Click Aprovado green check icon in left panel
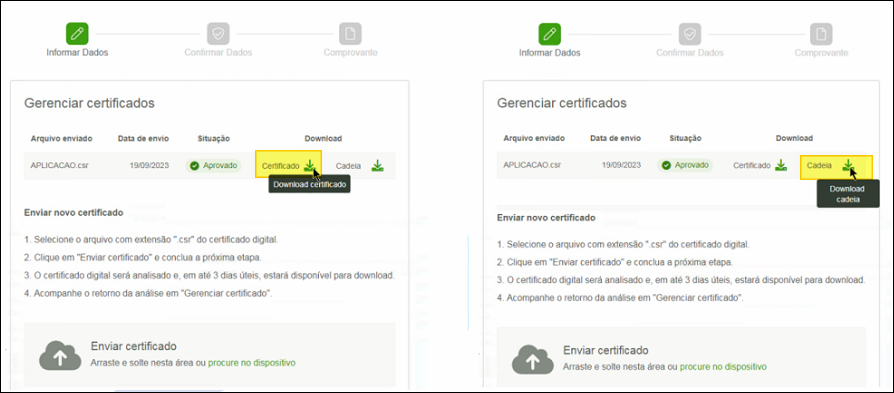The height and width of the screenshot is (393, 894). (194, 166)
